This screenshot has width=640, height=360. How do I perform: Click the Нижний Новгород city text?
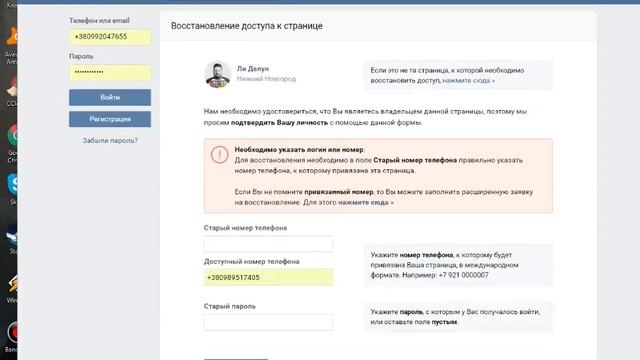coord(266,79)
